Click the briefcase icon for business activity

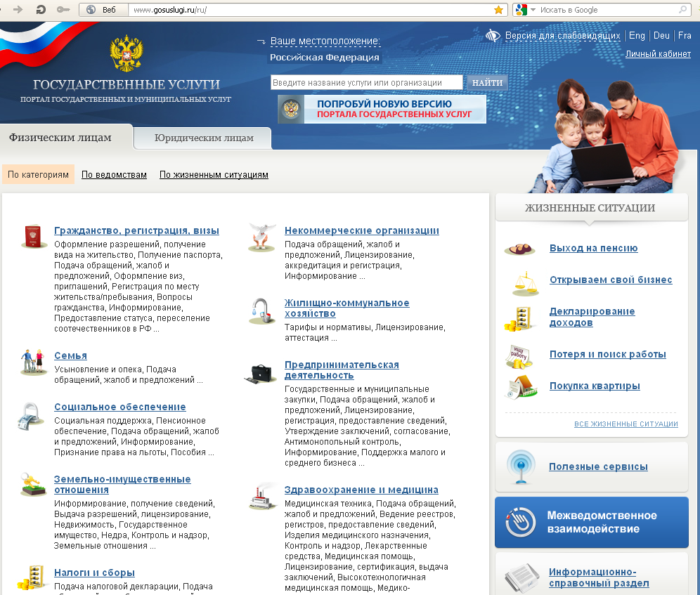point(259,374)
